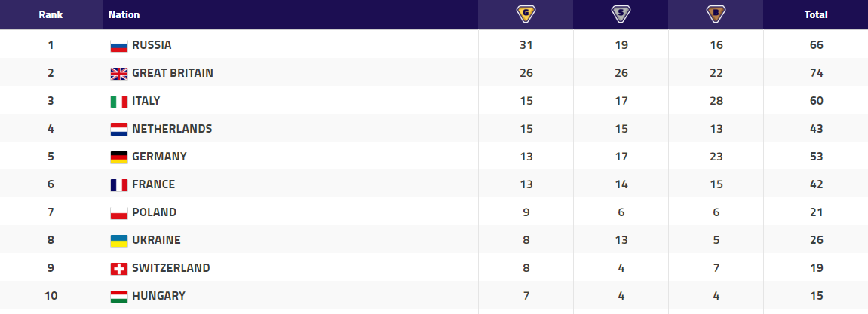Click the Netherlands flag icon
The width and height of the screenshot is (868, 314).
click(119, 130)
